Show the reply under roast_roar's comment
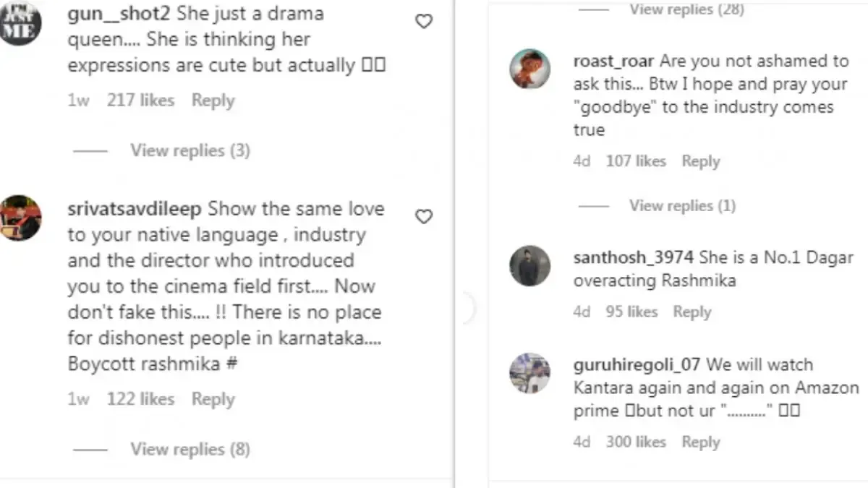 [682, 205]
